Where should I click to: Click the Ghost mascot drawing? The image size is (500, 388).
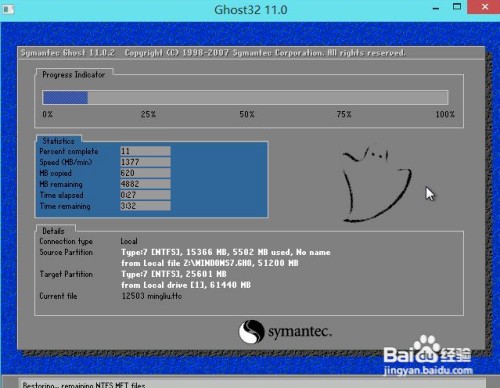point(377,183)
